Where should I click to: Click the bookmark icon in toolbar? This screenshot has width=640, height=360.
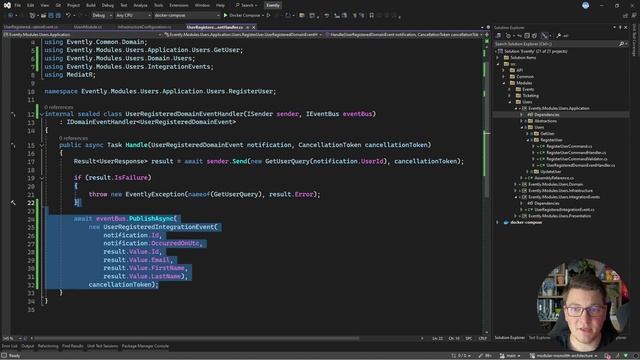(371, 16)
